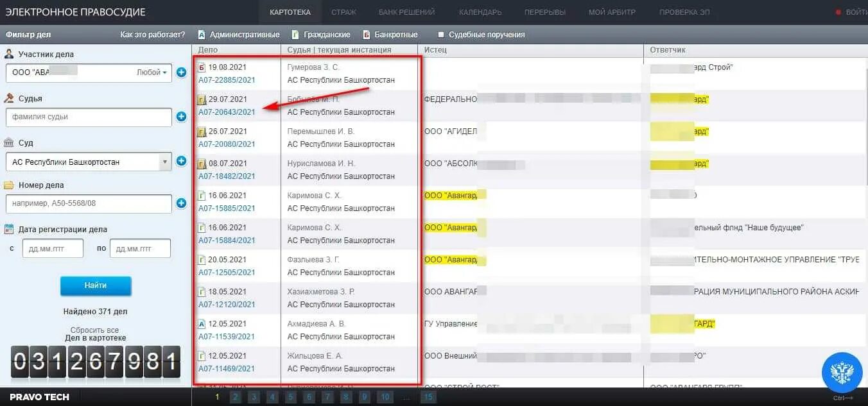Viewport: 868px width, 406px height.
Task: Click civil icon beside 20.05.2021
Action: 202,260
